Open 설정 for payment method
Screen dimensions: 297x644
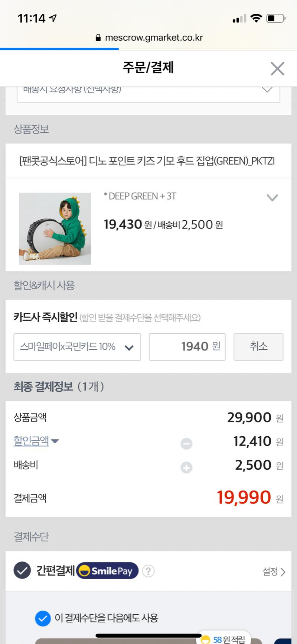click(274, 572)
